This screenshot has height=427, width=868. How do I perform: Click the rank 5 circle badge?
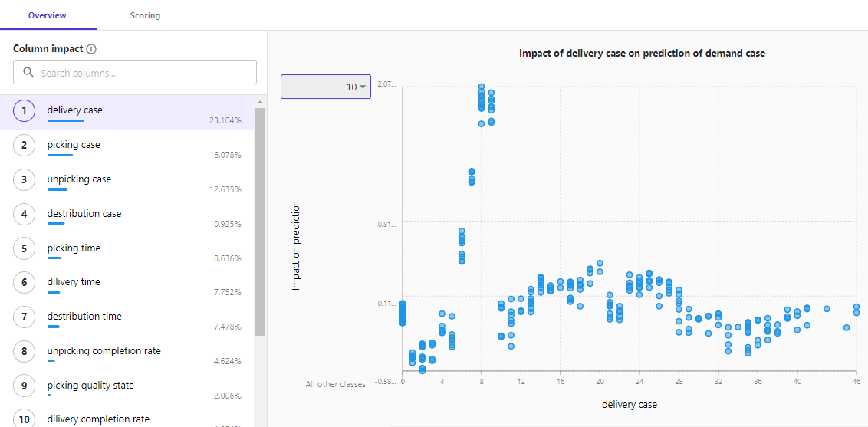pos(25,248)
